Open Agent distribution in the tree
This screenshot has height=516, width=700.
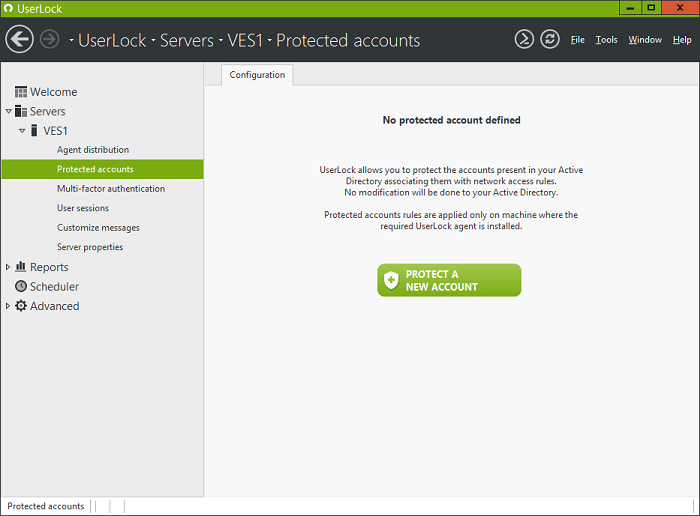(92, 150)
